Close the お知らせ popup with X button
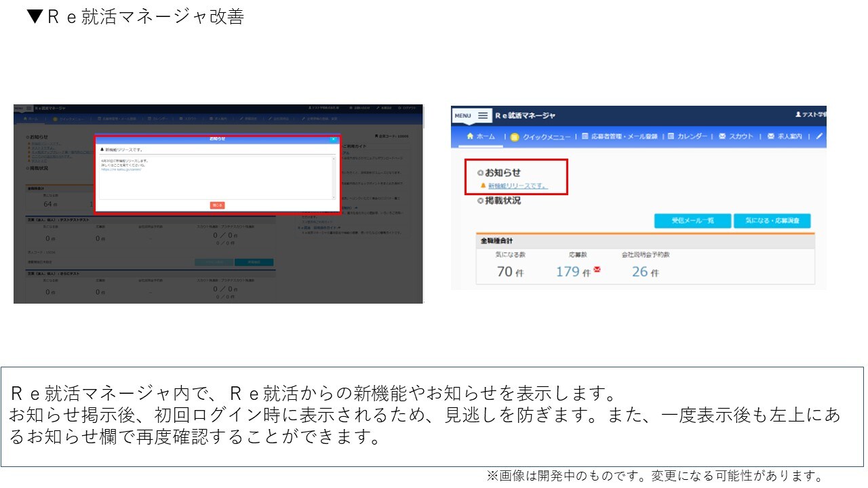 point(333,138)
